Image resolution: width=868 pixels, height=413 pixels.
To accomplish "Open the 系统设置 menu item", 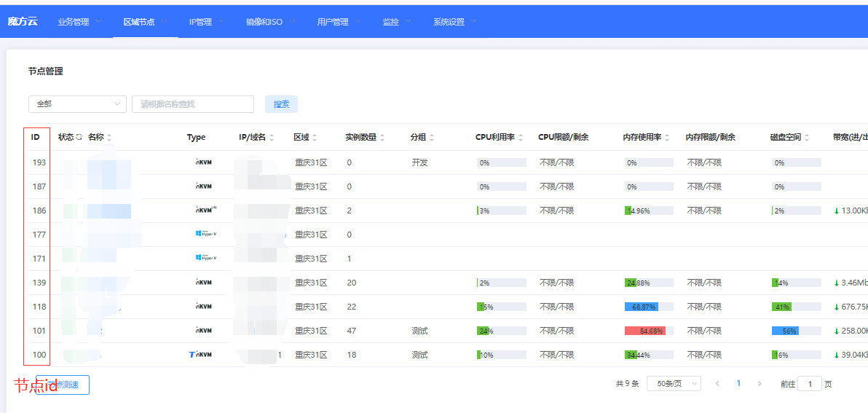I will click(x=449, y=22).
